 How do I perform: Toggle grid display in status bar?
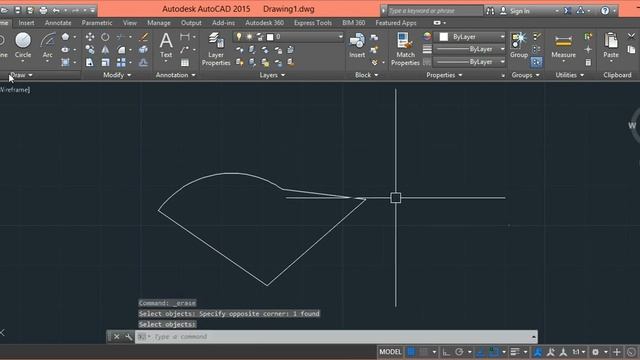[411, 352]
